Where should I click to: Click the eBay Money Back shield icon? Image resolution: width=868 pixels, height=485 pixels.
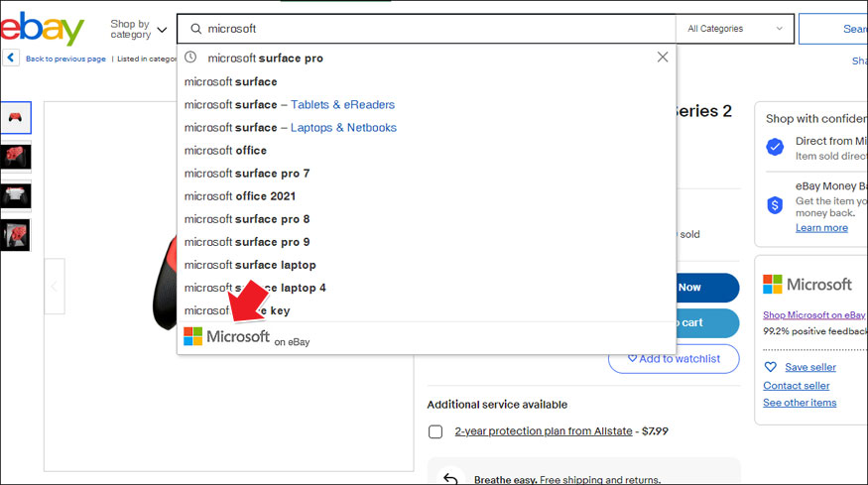(775, 205)
